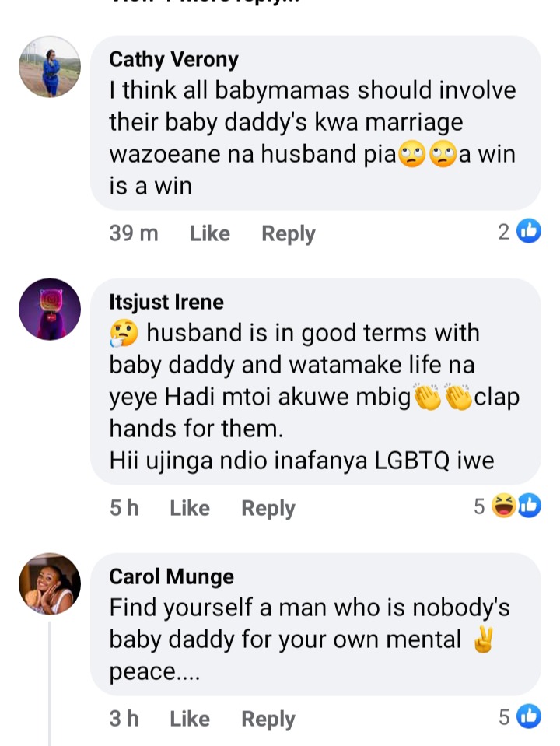The height and width of the screenshot is (746, 560).
Task: Reply to Carol Munge's comment
Action: [x=268, y=719]
